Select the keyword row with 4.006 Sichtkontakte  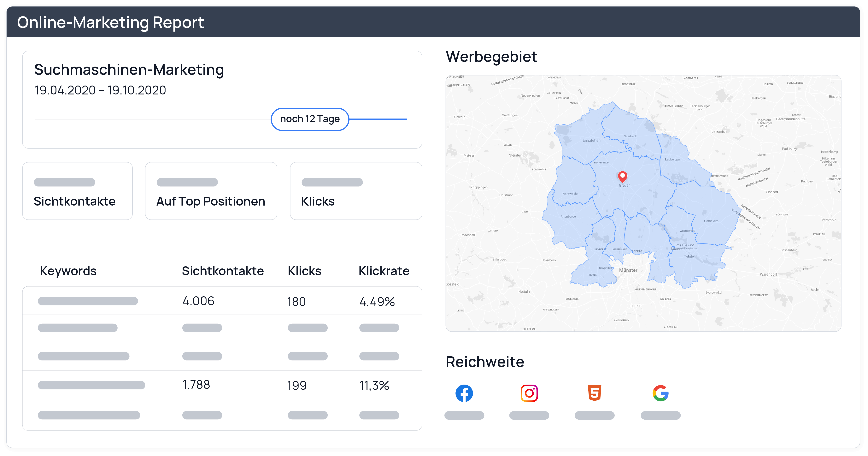(222, 301)
